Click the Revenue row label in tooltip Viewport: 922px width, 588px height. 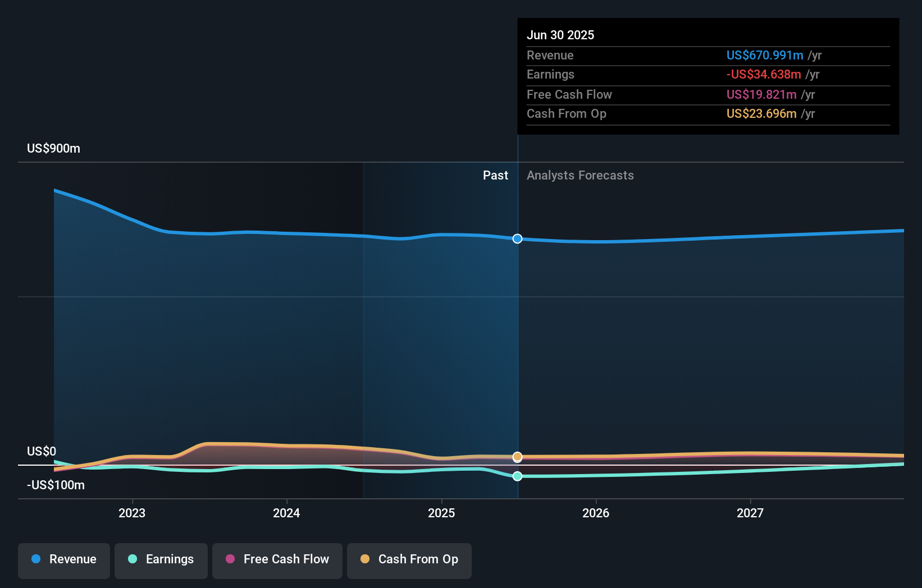click(550, 56)
